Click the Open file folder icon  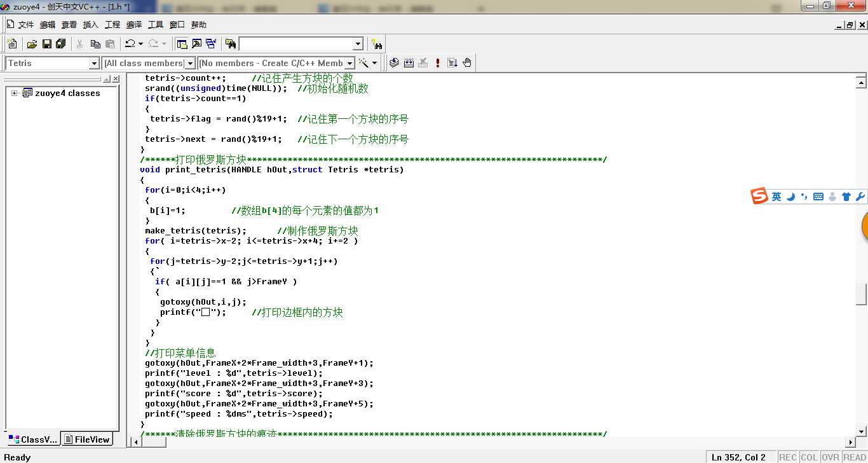click(x=32, y=44)
